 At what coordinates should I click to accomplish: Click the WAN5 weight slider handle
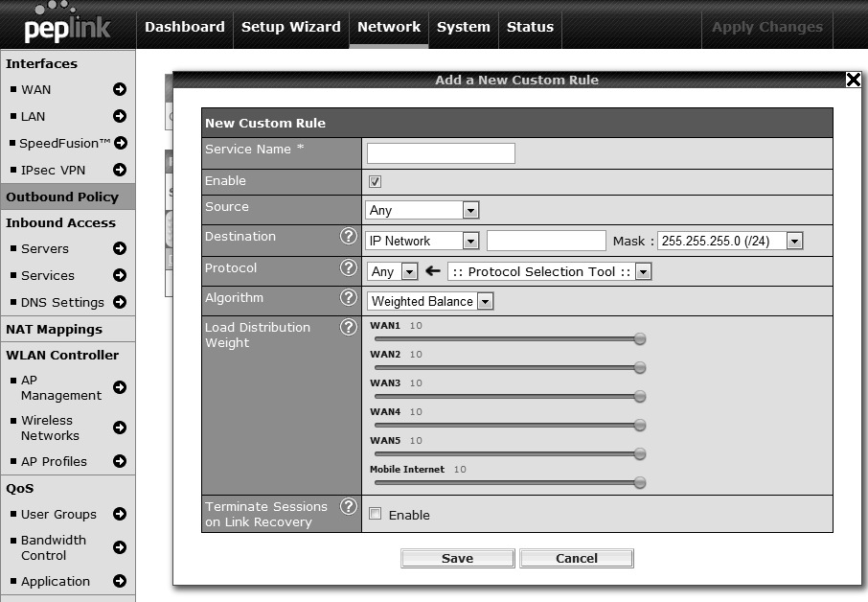coord(639,454)
